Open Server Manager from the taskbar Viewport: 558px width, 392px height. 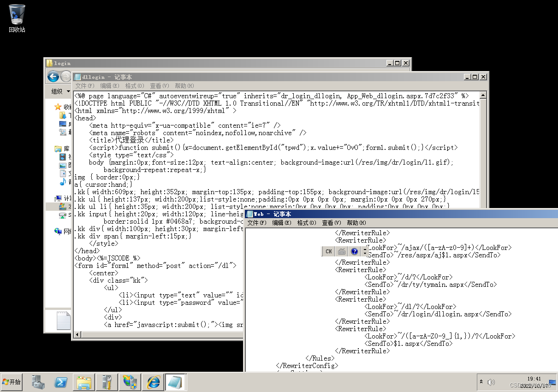(38, 382)
